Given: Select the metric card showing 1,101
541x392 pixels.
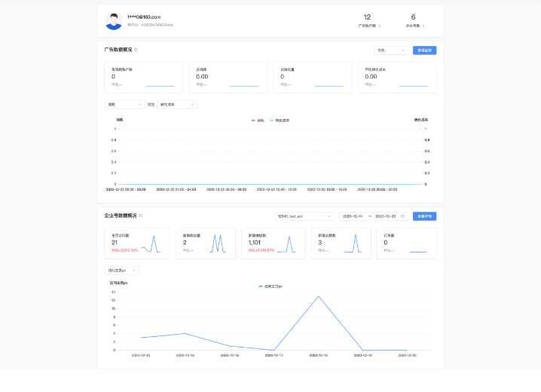Looking at the screenshot, I should click(269, 243).
